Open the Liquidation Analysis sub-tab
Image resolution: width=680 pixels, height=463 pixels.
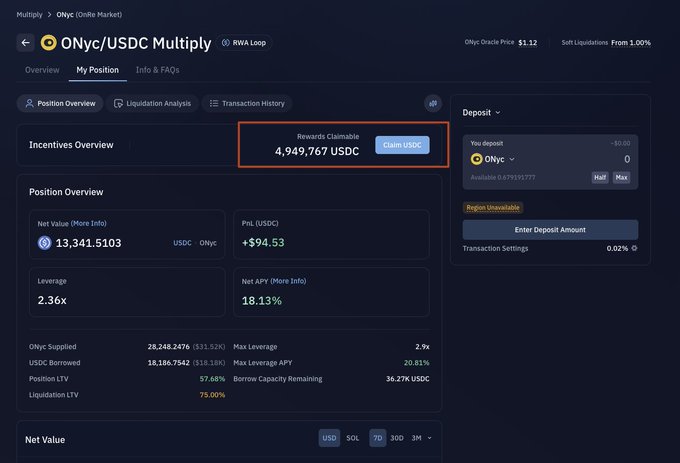tap(152, 103)
